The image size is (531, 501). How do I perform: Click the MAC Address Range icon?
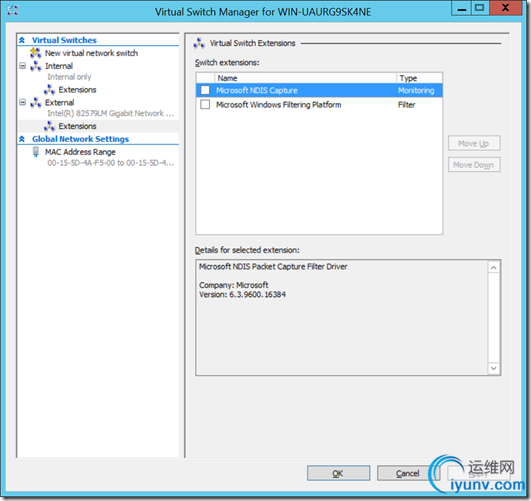36,152
